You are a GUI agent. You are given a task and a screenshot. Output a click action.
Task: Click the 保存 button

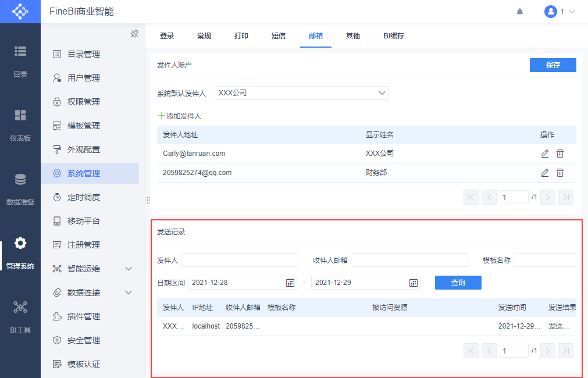(553, 65)
